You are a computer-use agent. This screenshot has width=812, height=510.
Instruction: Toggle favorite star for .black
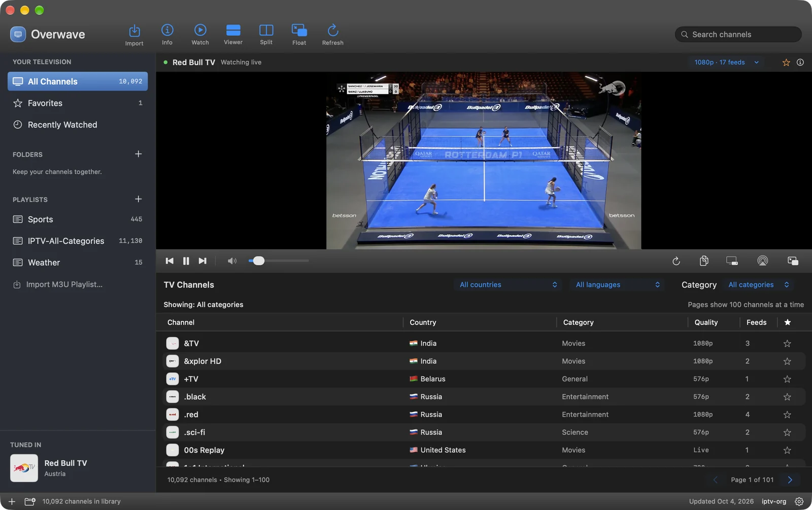point(787,397)
